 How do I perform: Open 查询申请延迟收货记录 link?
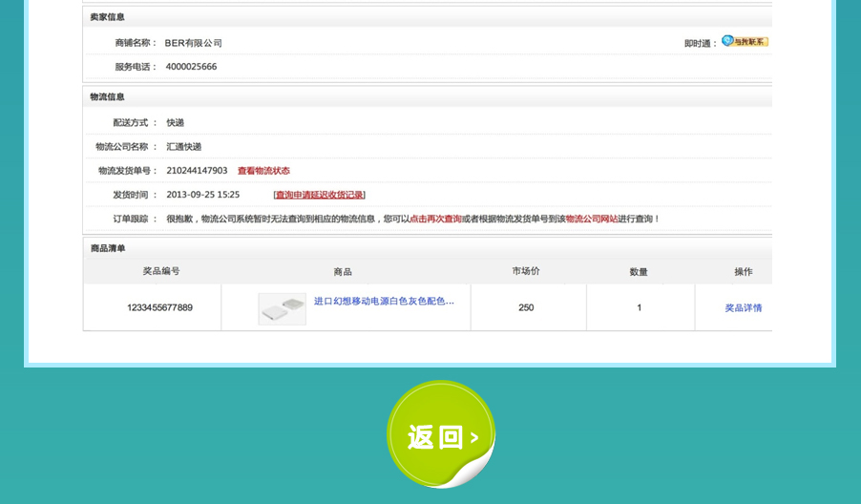319,195
